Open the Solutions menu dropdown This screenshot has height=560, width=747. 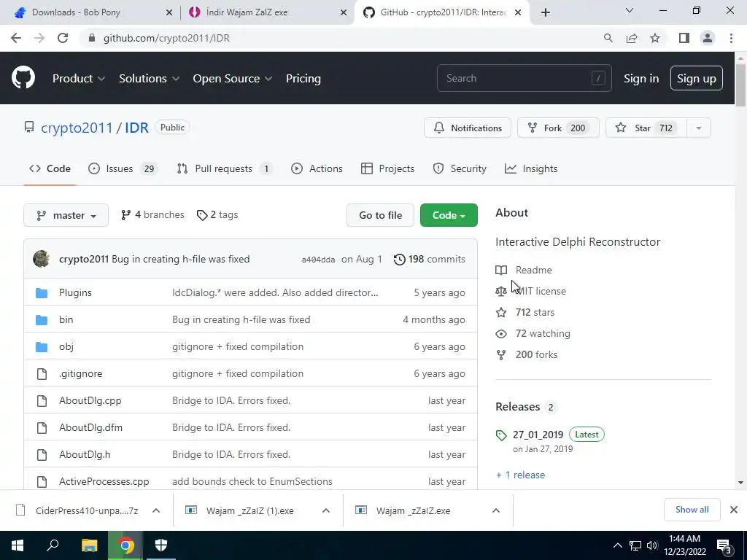(149, 79)
